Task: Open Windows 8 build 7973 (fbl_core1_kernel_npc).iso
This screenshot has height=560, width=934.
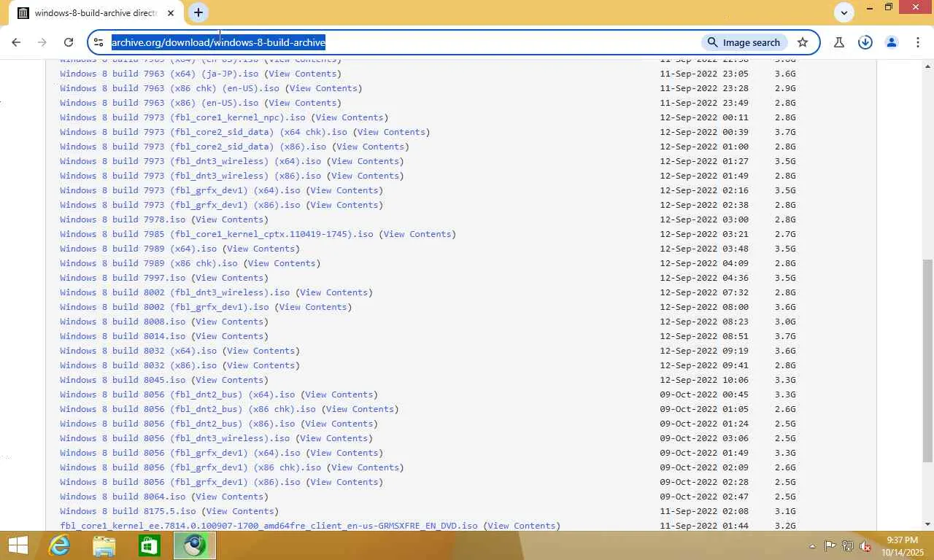Action: tap(182, 117)
